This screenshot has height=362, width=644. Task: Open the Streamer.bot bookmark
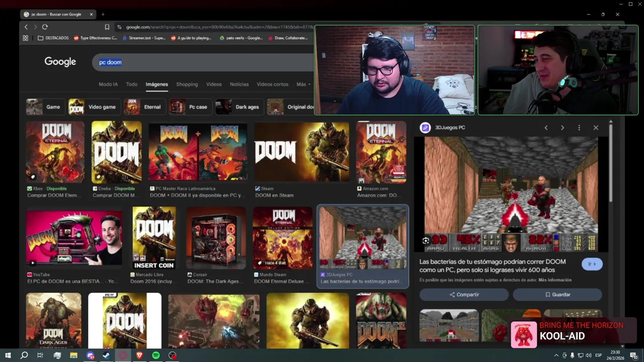[x=143, y=38]
